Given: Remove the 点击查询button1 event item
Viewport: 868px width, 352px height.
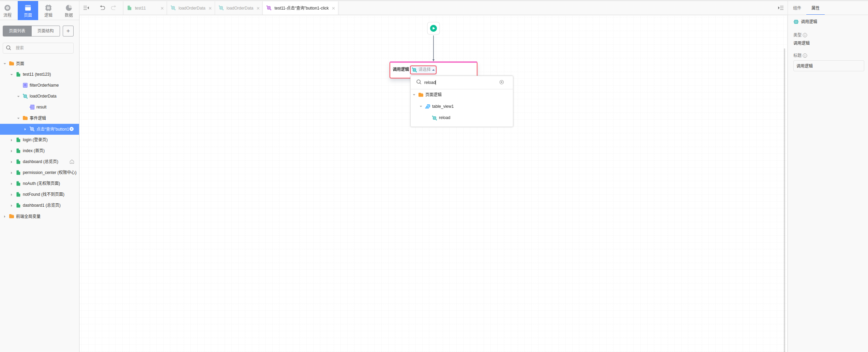Looking at the screenshot, I should (x=72, y=129).
